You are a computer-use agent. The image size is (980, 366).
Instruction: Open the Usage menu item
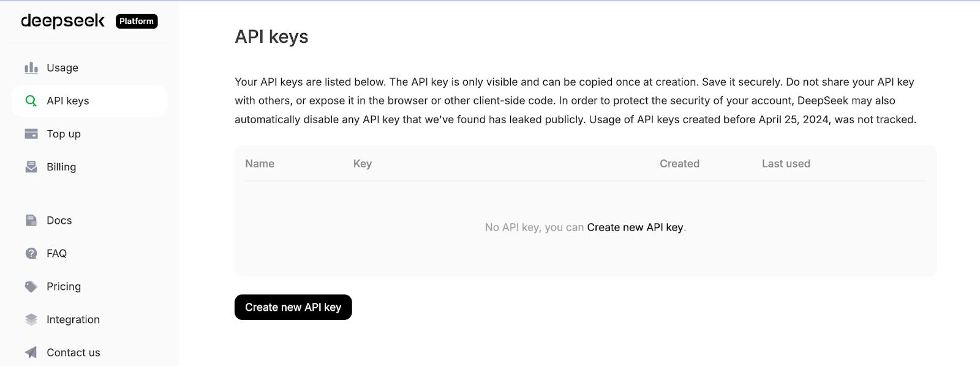tap(89, 68)
